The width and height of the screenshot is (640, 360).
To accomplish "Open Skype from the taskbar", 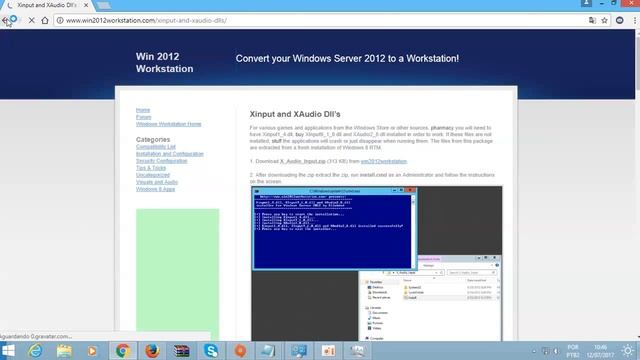I will 211,351.
